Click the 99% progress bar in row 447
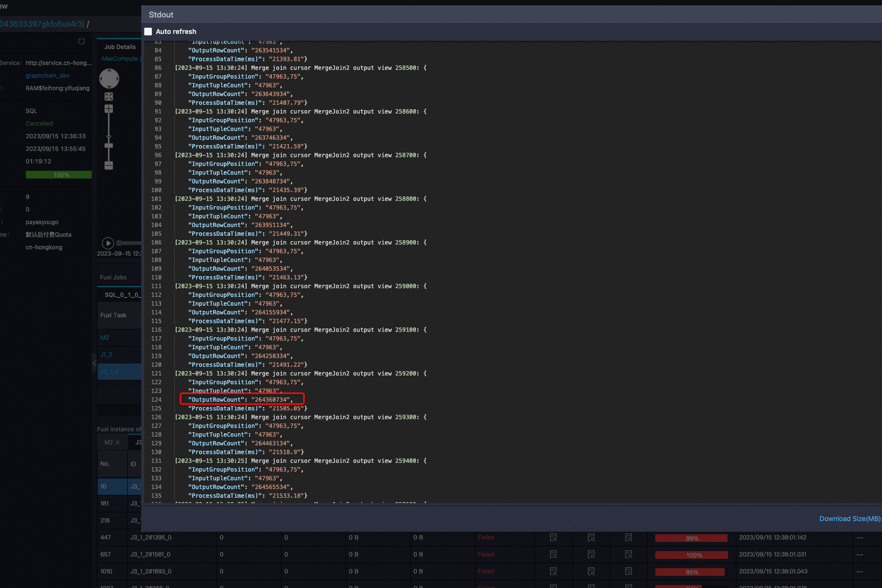 click(x=692, y=538)
